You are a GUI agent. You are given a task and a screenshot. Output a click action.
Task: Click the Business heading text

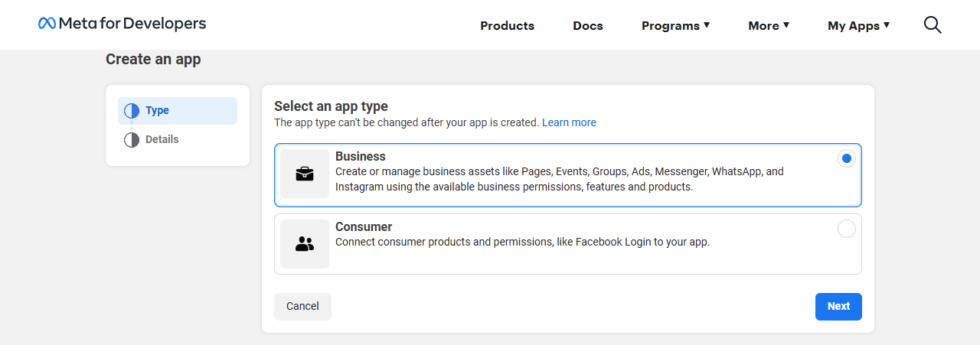pos(361,157)
